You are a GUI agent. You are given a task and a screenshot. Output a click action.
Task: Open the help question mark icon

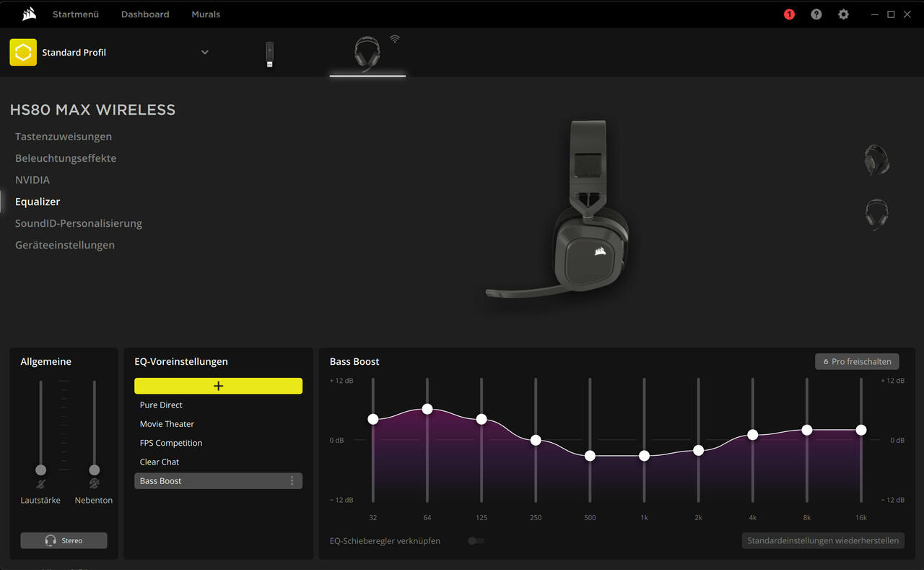tap(816, 14)
